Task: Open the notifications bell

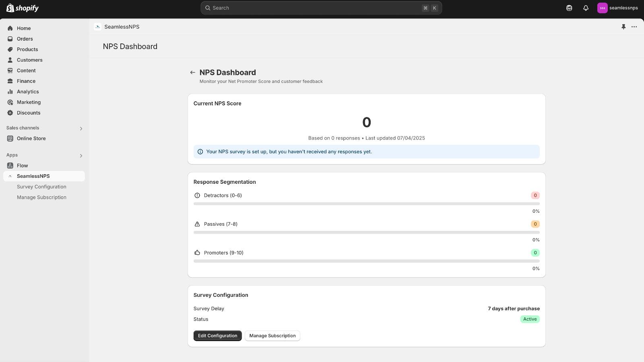Action: (x=586, y=8)
